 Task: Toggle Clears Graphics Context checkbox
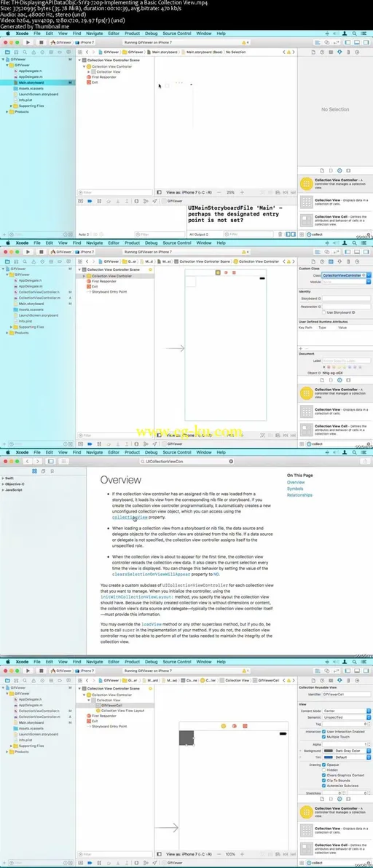click(324, 775)
